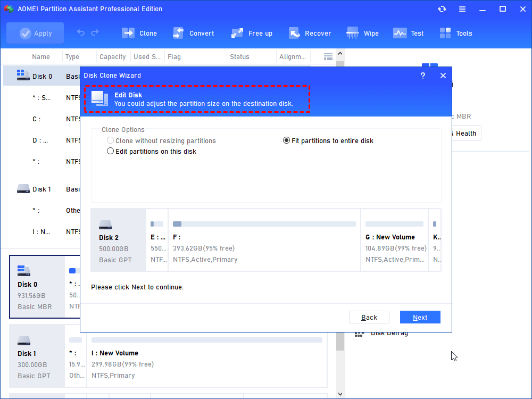Select Fit partitions to entire disk

pyautogui.click(x=328, y=140)
